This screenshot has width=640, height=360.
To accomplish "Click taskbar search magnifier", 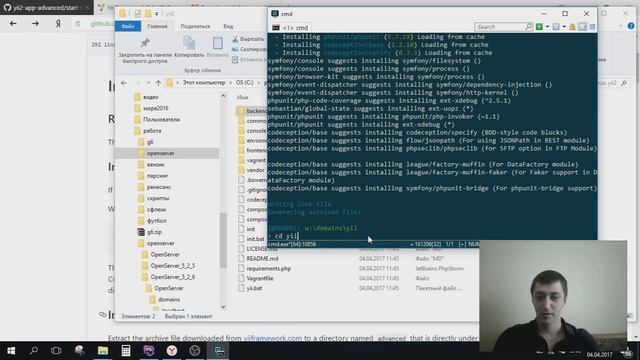I will [x=34, y=351].
